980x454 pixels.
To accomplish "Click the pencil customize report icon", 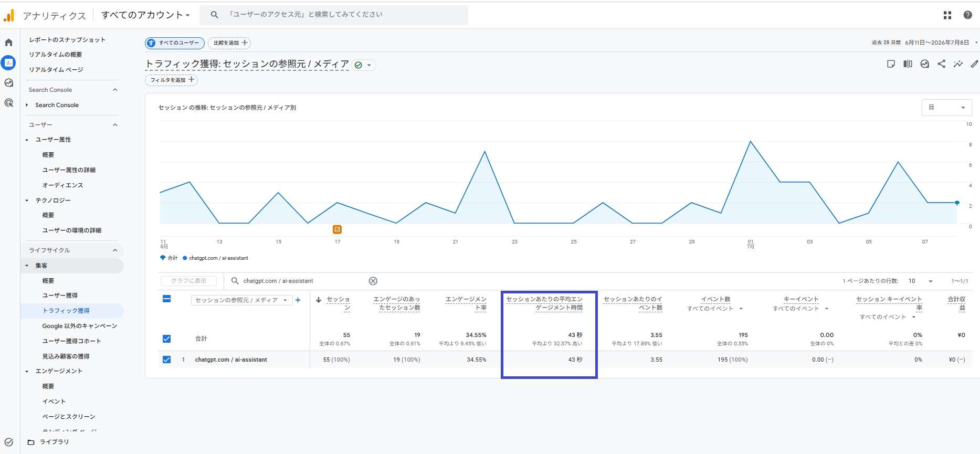I will pyautogui.click(x=974, y=64).
